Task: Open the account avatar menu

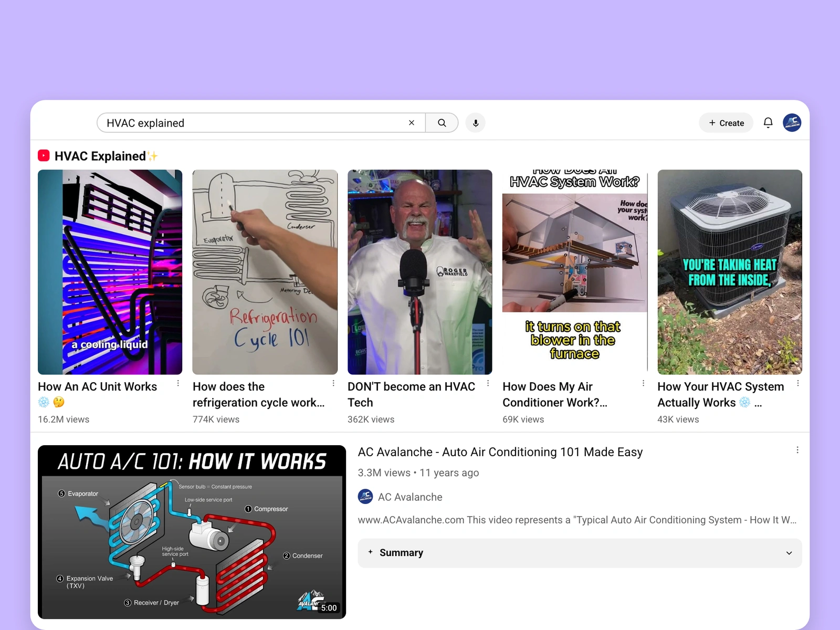Action: click(792, 123)
